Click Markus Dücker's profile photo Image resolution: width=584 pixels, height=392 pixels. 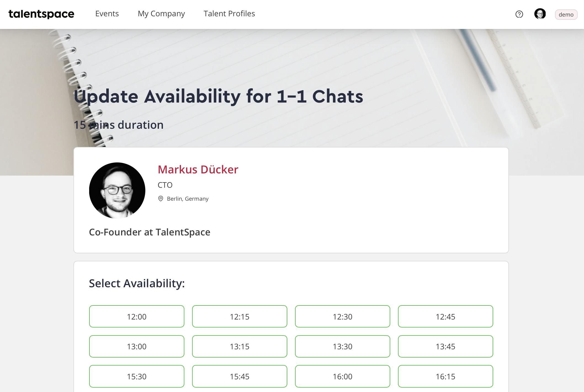(x=117, y=190)
